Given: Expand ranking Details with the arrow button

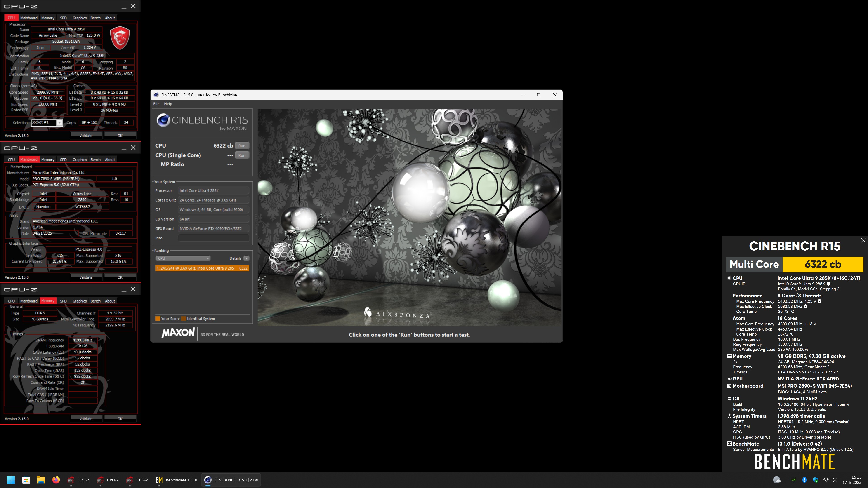Looking at the screenshot, I should (247, 258).
